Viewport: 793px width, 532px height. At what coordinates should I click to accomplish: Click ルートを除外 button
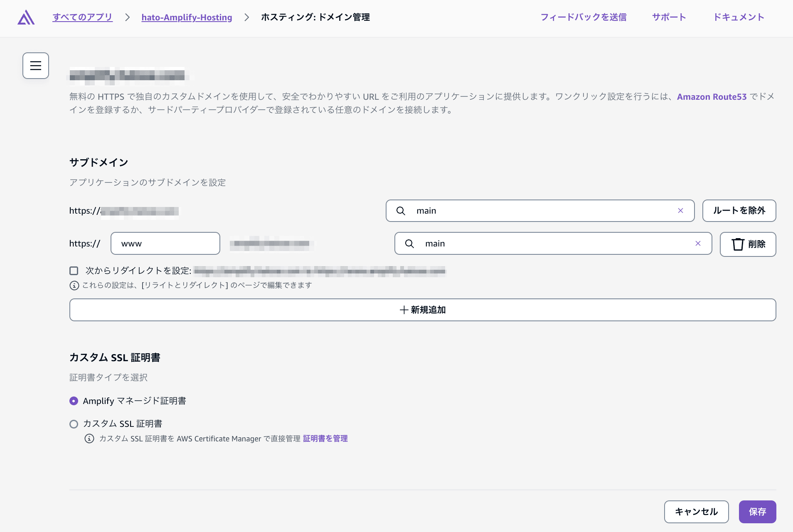[x=739, y=211]
